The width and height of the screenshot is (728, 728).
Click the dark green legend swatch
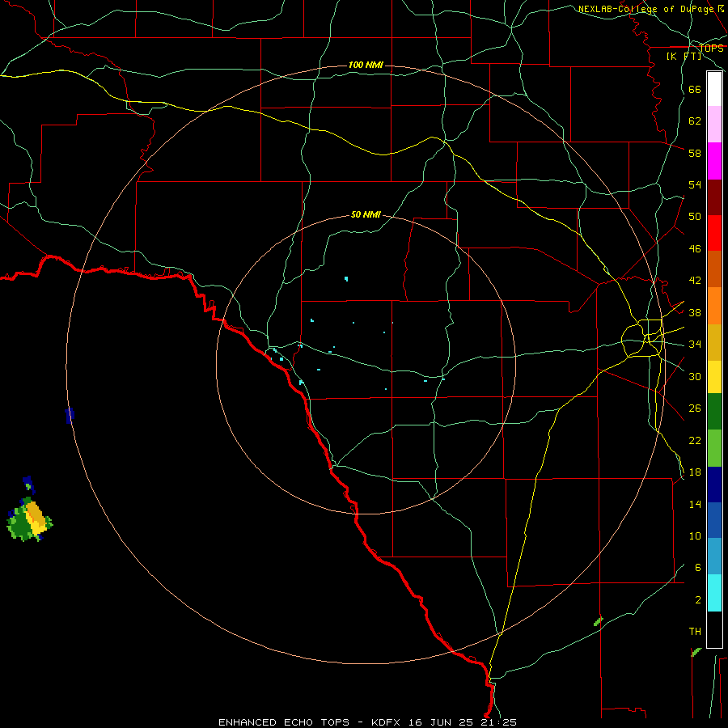(714, 412)
